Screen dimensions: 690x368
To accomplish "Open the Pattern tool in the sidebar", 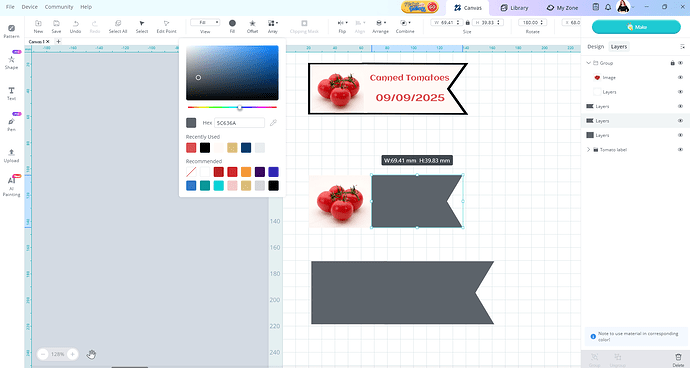I will [x=11, y=31].
